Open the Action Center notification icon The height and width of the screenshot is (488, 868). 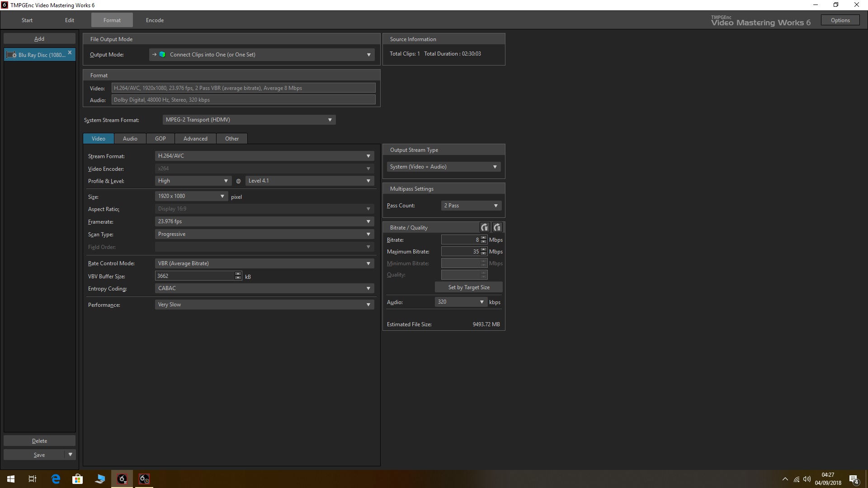coord(854,479)
